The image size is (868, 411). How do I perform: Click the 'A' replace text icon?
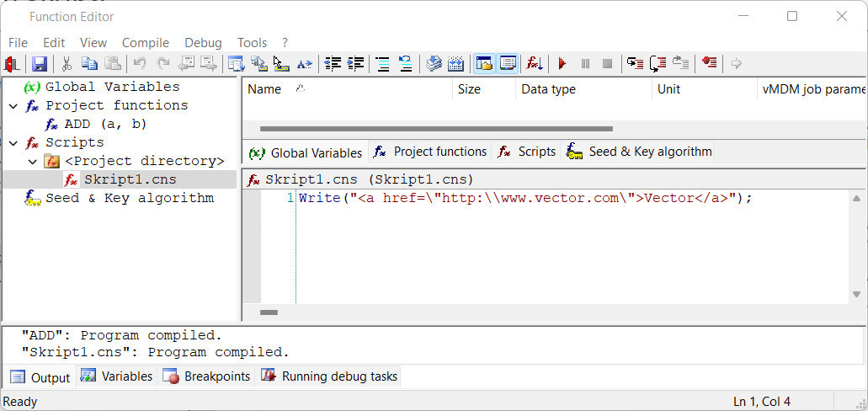tap(305, 64)
